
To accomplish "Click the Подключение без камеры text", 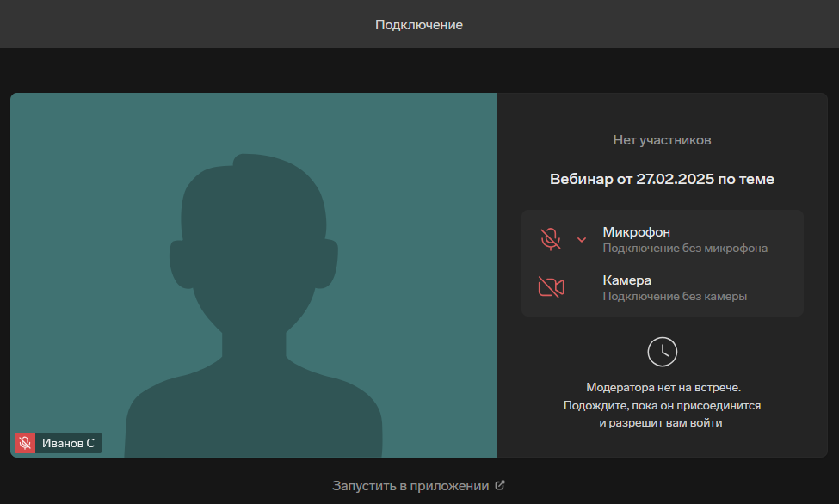I will [675, 296].
